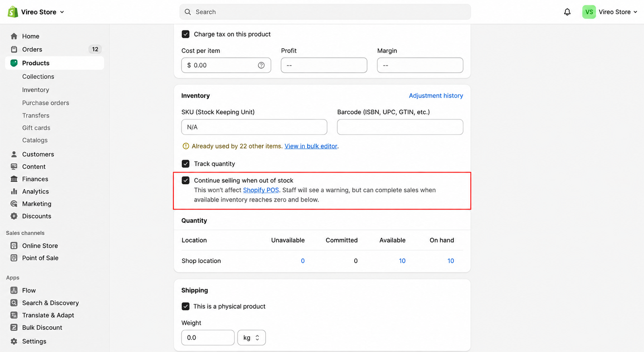Screen dimensions: 644x352
Task: Click the Cost per item field
Action: tap(226, 65)
